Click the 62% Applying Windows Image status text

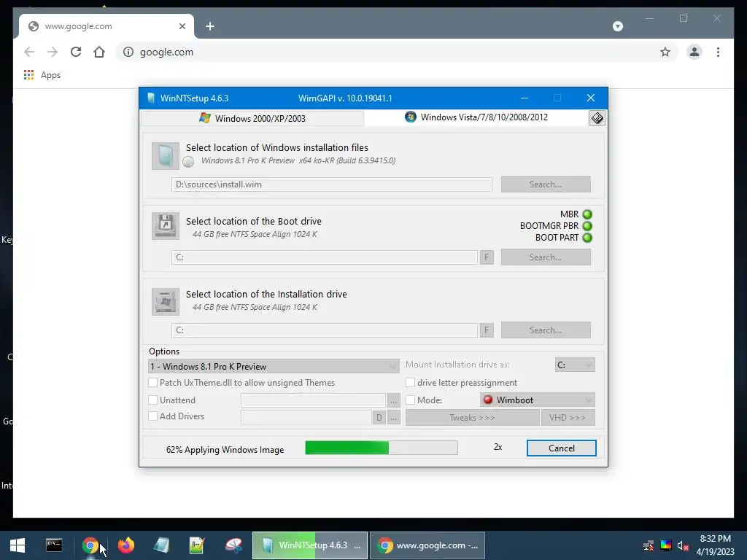[x=225, y=449]
